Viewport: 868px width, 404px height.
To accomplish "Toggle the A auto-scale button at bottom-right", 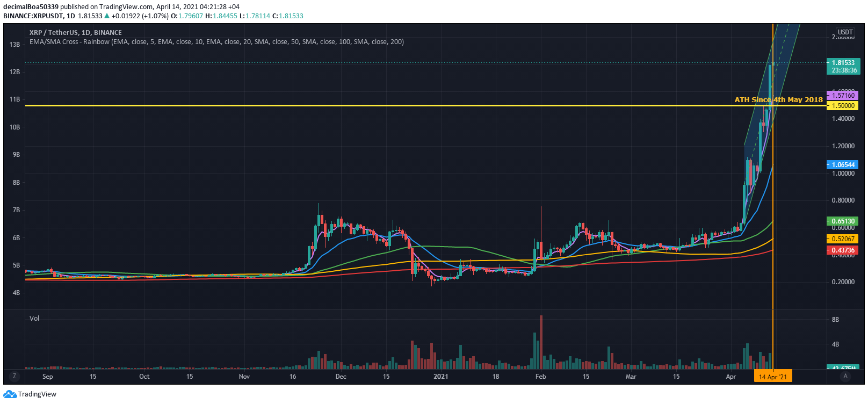I will point(845,376).
